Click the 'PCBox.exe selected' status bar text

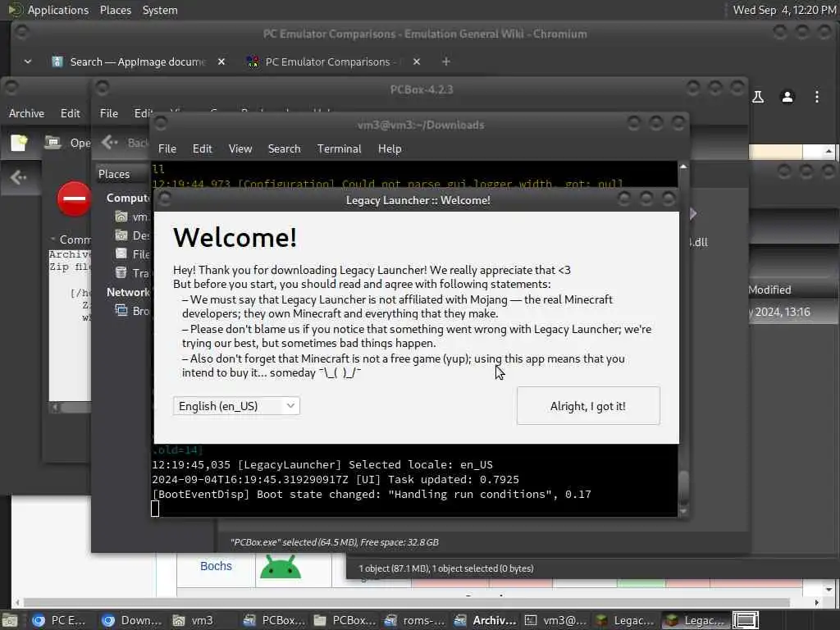335,542
